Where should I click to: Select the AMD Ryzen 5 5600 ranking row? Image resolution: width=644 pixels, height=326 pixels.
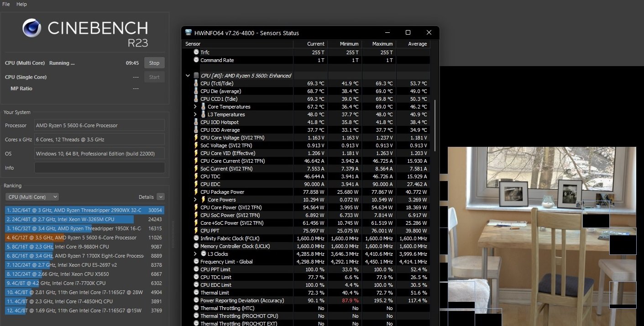click(84, 238)
